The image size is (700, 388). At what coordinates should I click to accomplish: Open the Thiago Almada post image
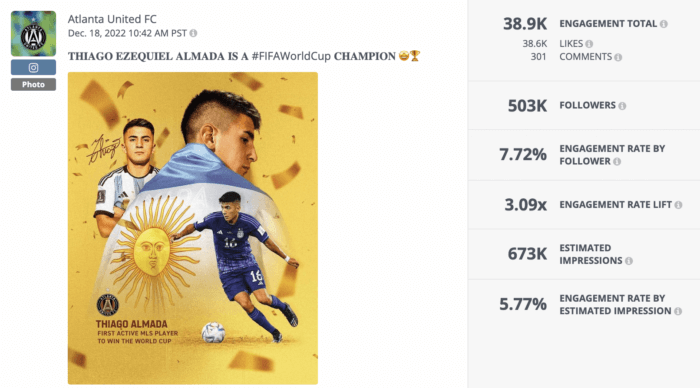click(x=193, y=228)
